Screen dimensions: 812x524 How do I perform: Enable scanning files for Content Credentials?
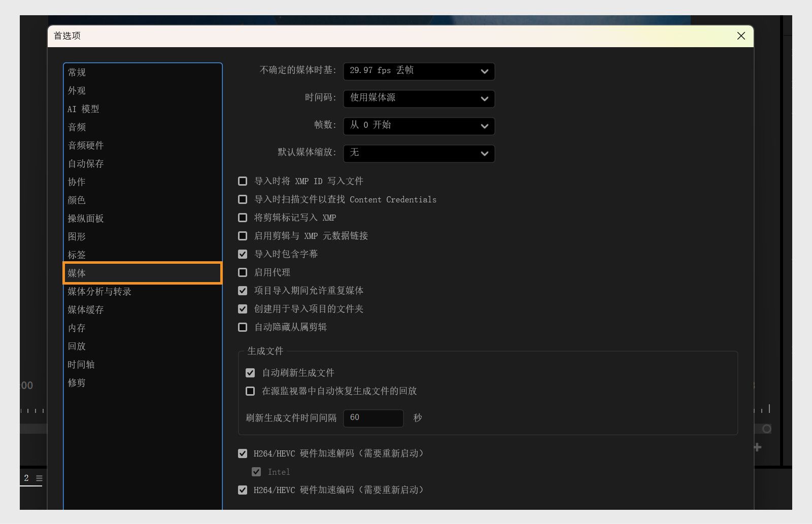pos(242,199)
